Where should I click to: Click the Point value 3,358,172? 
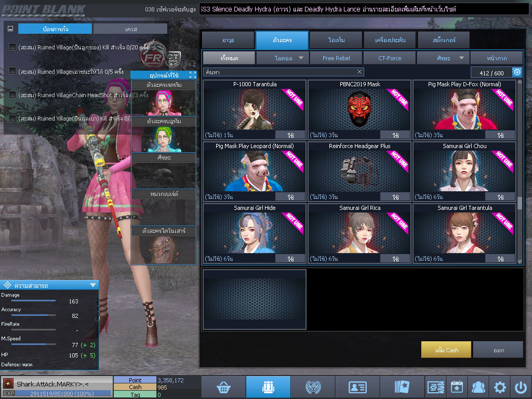coord(170,380)
